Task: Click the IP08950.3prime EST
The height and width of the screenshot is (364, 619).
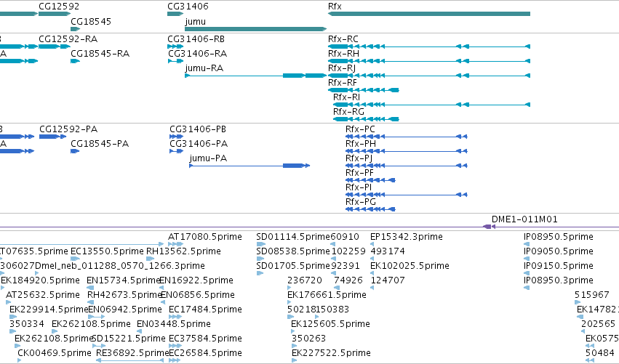Action: tap(527, 288)
